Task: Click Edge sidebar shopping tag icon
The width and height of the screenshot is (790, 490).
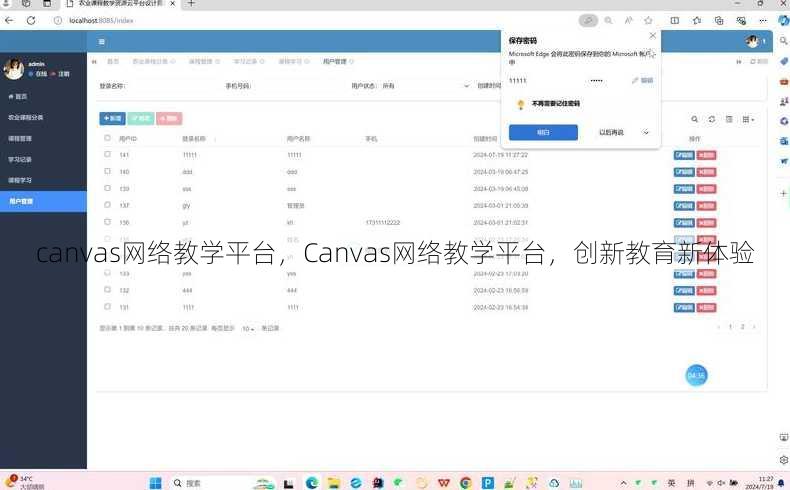Action: (x=783, y=61)
